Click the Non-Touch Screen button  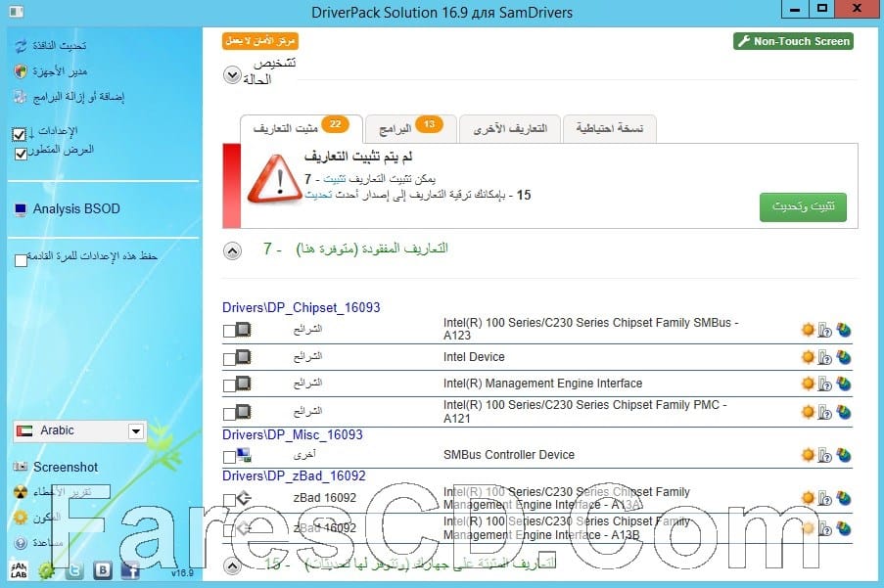pos(793,41)
